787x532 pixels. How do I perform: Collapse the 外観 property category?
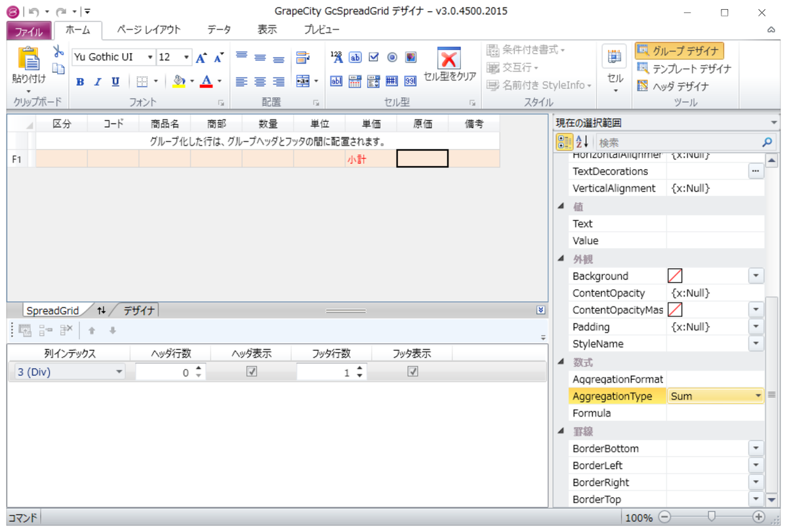(x=561, y=259)
